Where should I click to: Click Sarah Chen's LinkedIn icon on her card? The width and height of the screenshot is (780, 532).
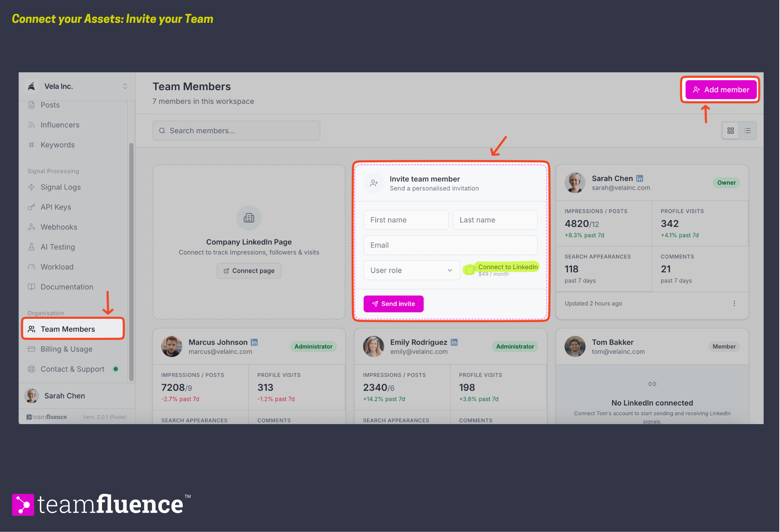640,178
